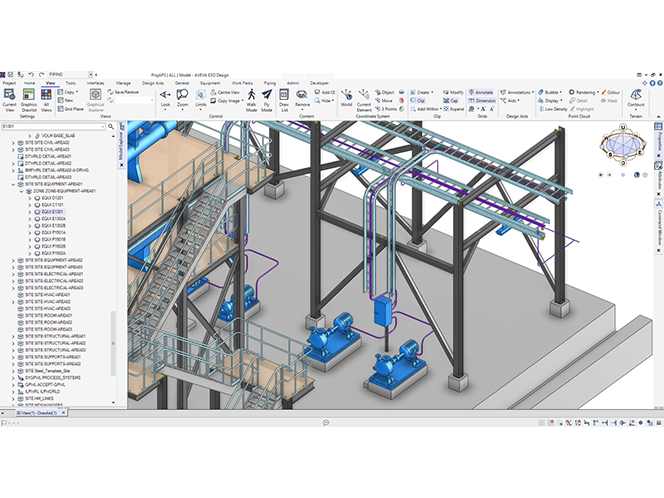Click the Save/Restore button
Screen dimensions: 664x498
pyautogui.click(x=126, y=91)
